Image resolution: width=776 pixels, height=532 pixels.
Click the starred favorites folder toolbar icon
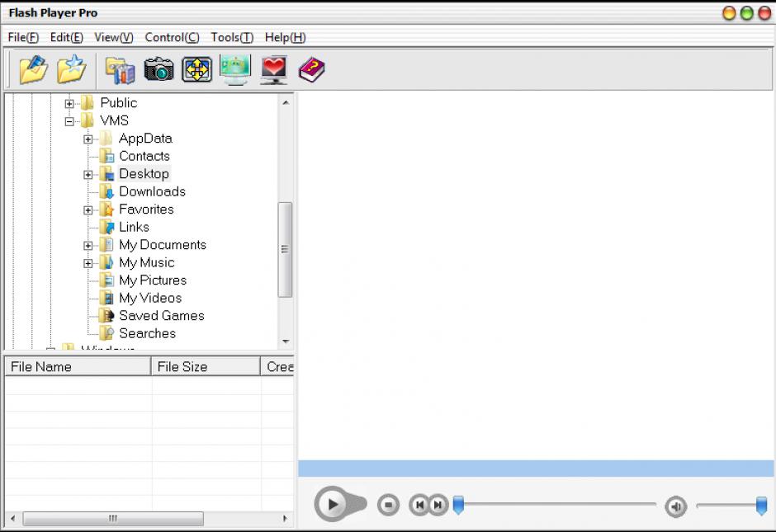point(72,70)
